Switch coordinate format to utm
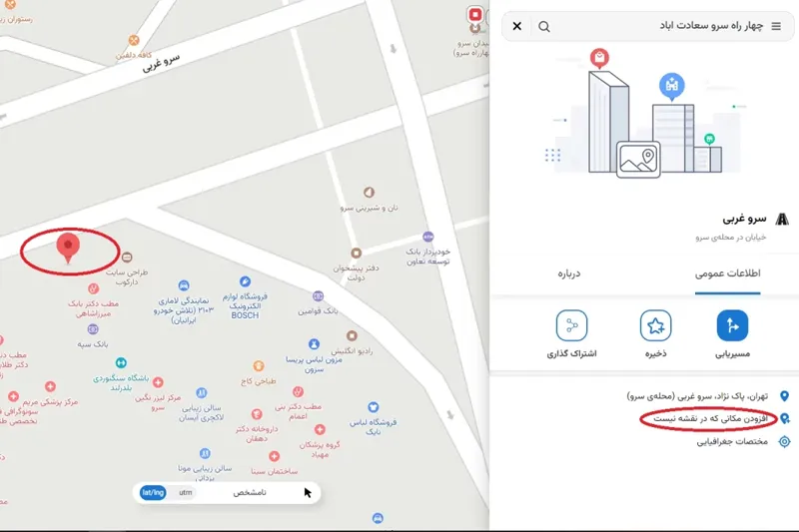This screenshot has width=799, height=532. pos(186,492)
